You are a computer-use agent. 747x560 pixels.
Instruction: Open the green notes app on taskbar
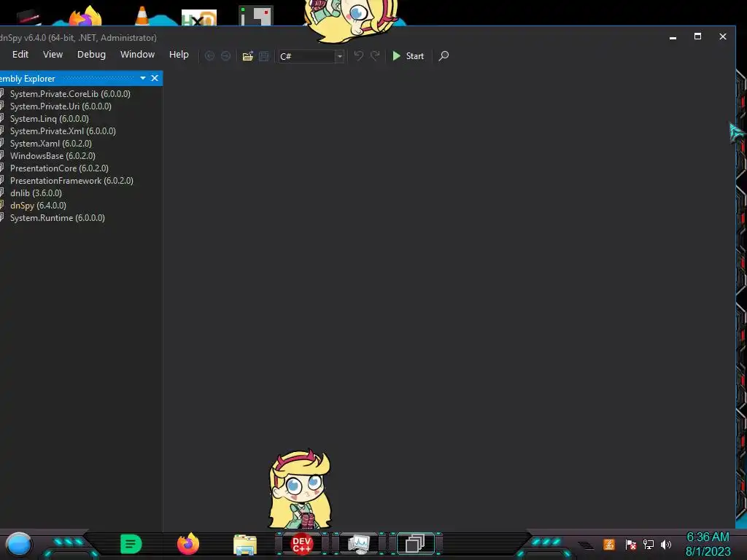point(131,544)
